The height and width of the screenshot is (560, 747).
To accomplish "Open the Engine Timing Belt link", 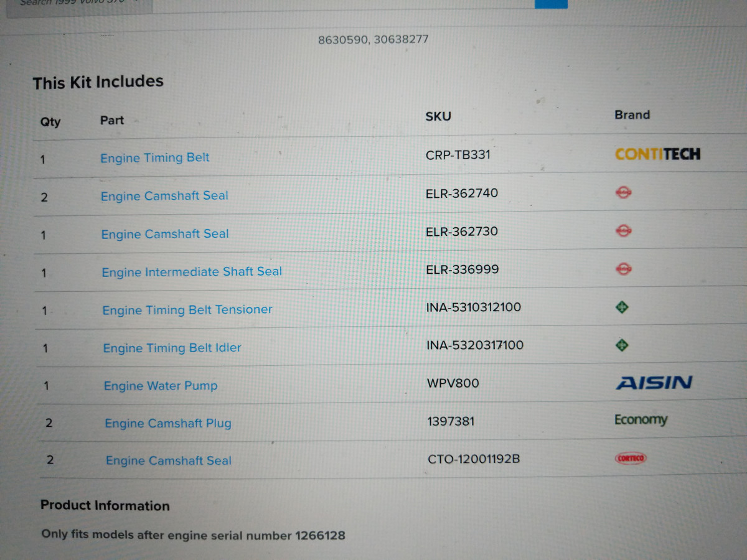I will (x=155, y=158).
